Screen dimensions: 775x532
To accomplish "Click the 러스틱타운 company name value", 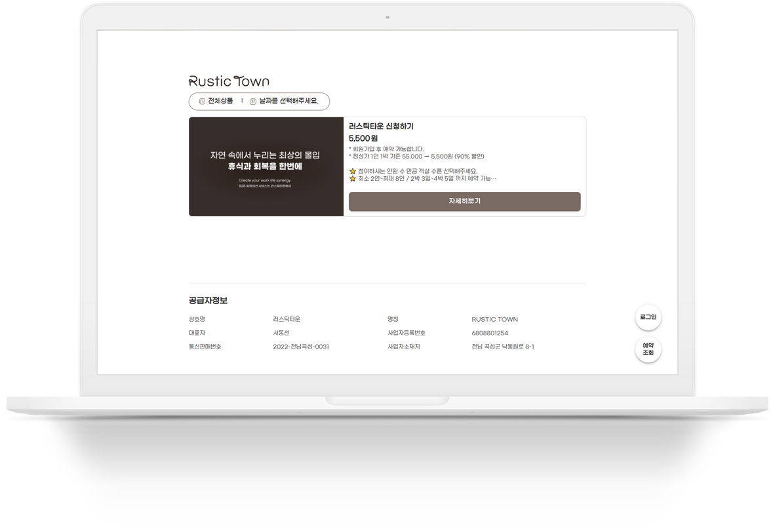I will [x=287, y=319].
